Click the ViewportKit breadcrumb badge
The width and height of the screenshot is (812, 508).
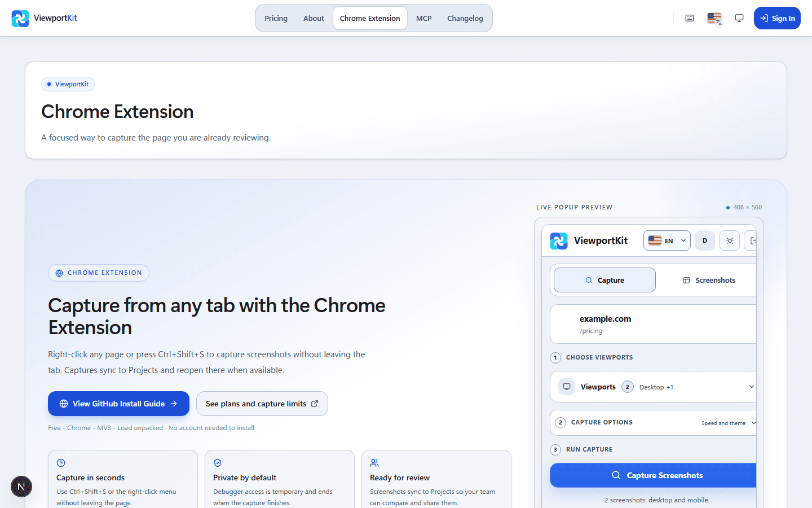tap(68, 84)
